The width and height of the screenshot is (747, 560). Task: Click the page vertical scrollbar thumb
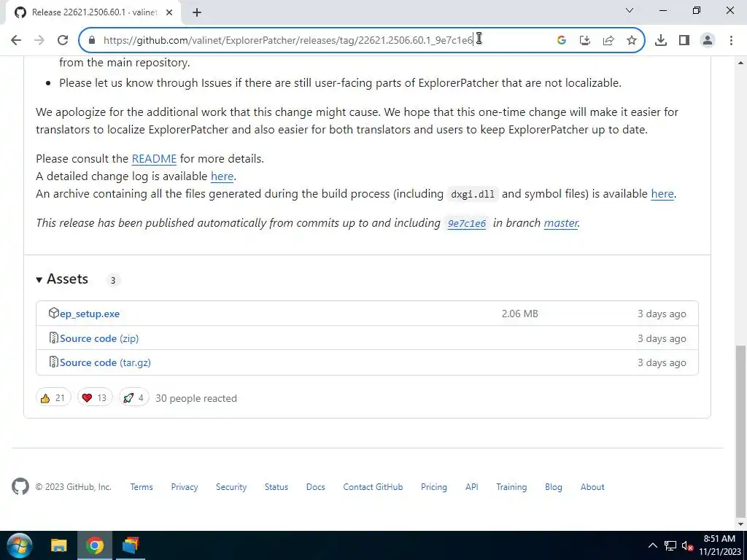740,431
